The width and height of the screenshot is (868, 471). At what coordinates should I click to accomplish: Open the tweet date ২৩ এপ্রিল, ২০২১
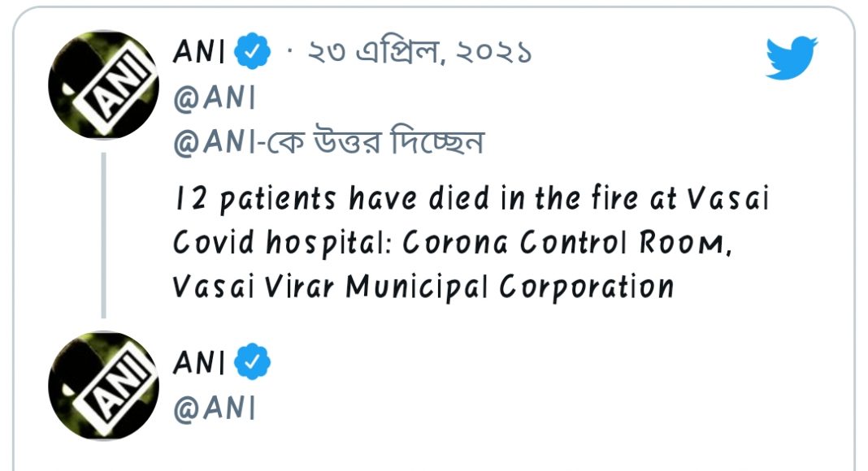pyautogui.click(x=418, y=54)
